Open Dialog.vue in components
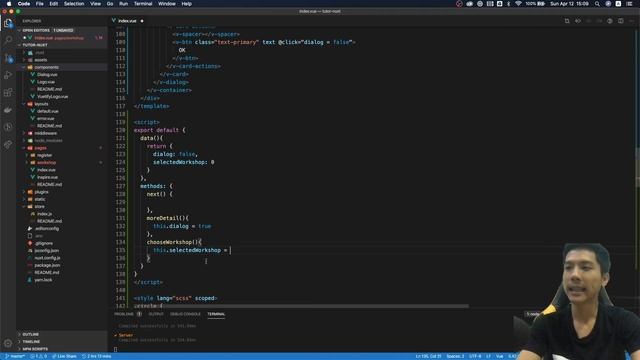The height and width of the screenshot is (360, 640). 47,75
